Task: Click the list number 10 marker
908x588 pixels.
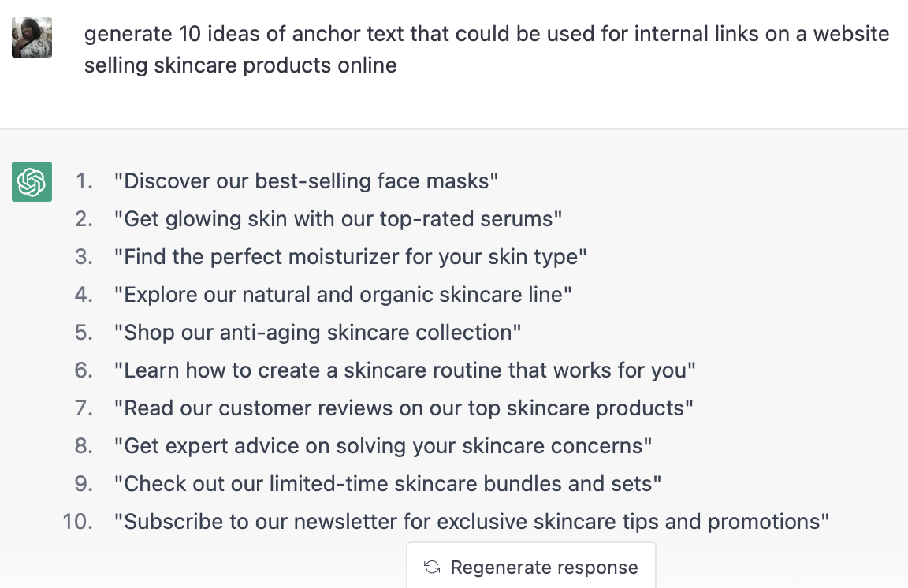Action: tap(78, 522)
